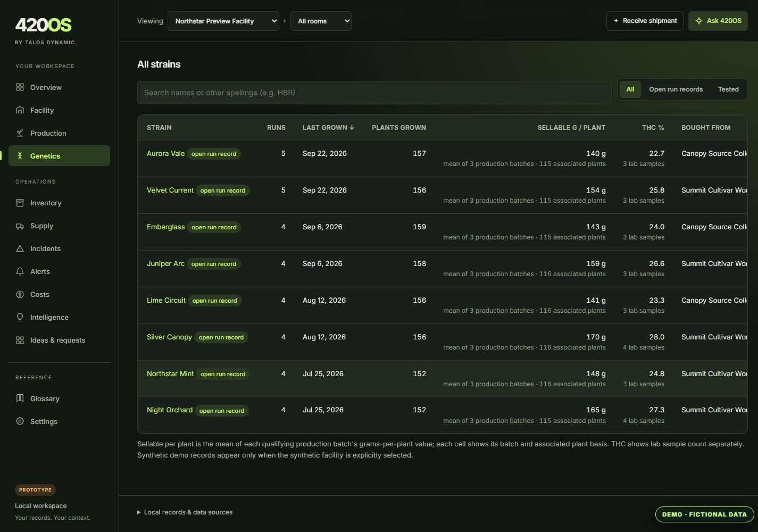Click the Ask 420OS button
The width and height of the screenshot is (758, 532).
(x=718, y=21)
